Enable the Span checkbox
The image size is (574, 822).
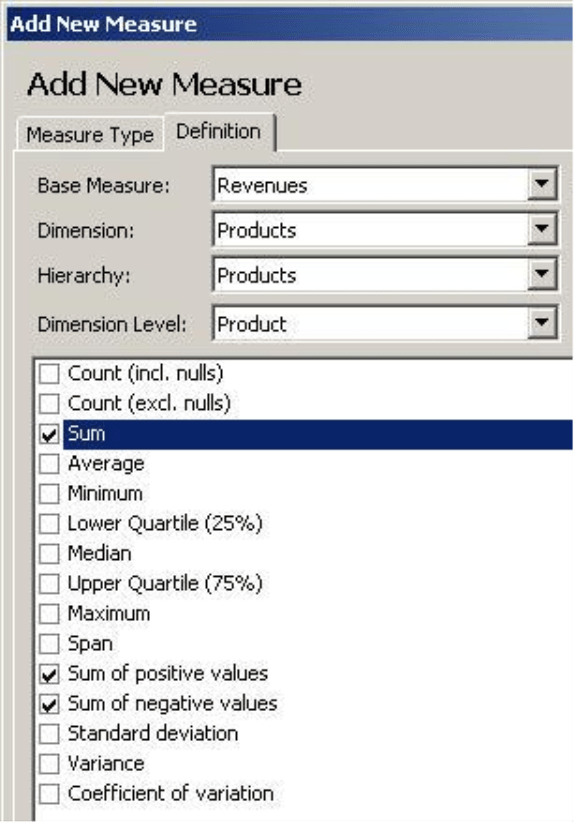click(49, 644)
